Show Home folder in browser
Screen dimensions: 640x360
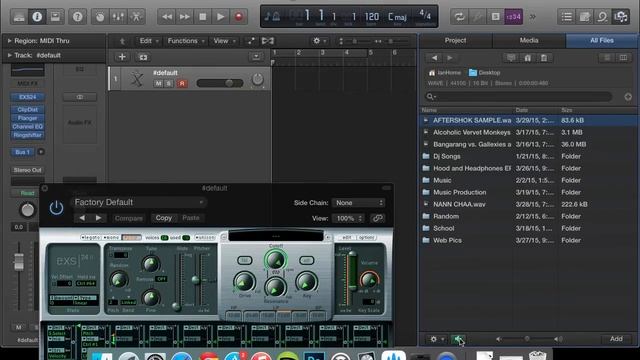tap(527, 58)
